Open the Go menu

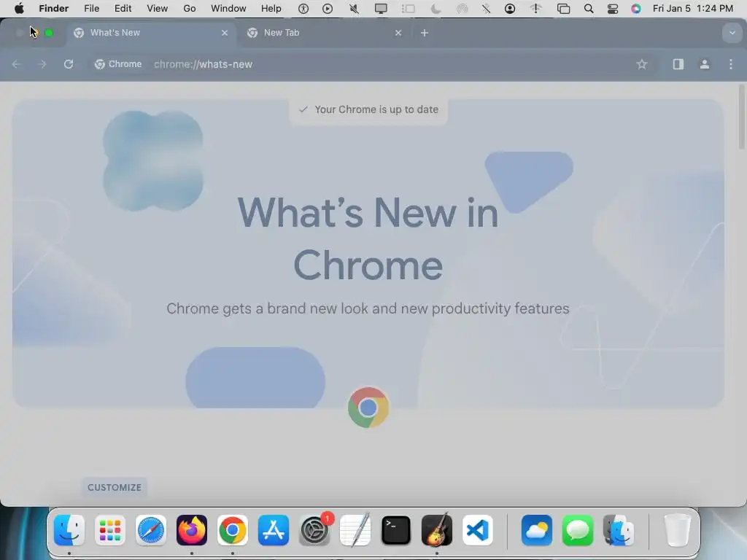(x=190, y=9)
